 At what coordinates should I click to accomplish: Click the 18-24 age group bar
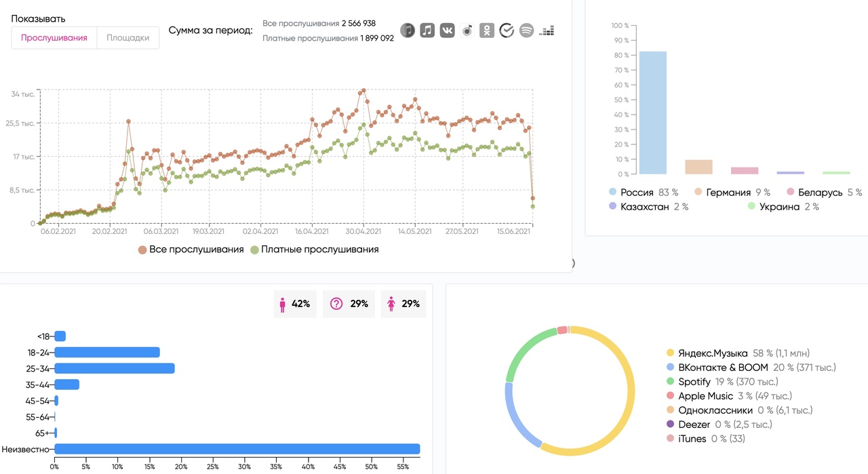pos(107,352)
